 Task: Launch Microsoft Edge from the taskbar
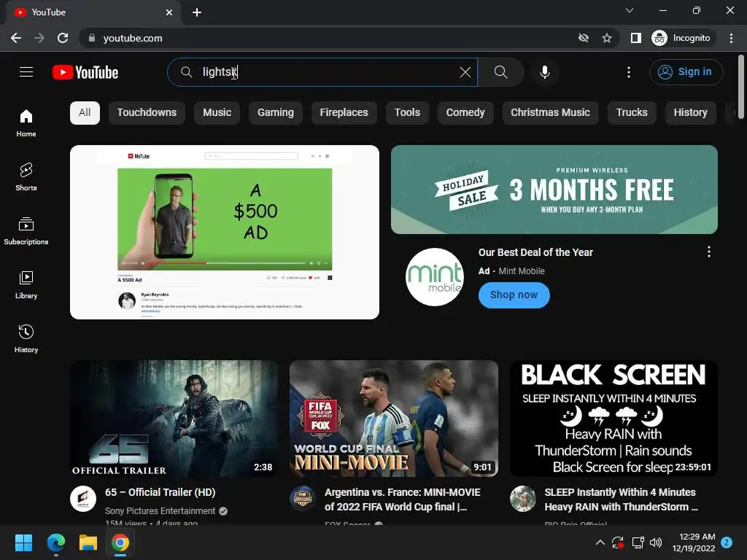(55, 542)
